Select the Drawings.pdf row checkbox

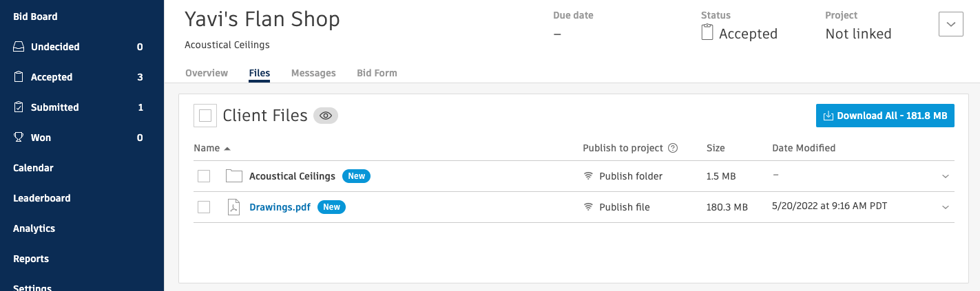204,207
